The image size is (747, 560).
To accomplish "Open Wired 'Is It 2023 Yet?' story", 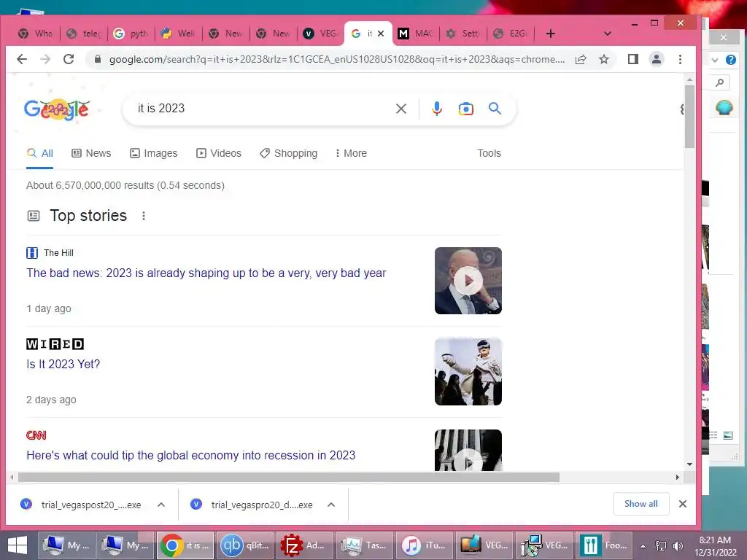I will [x=63, y=365].
